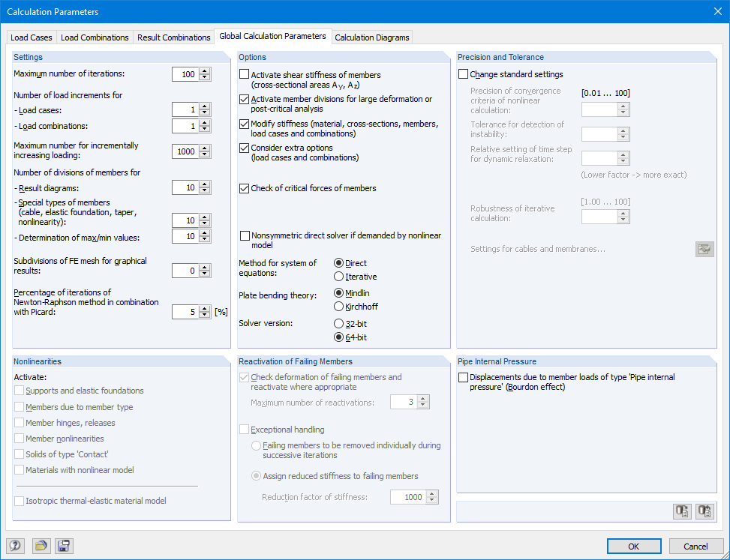Save parameters using the diskette icon
Image resolution: width=730 pixels, height=560 pixels.
(x=64, y=546)
